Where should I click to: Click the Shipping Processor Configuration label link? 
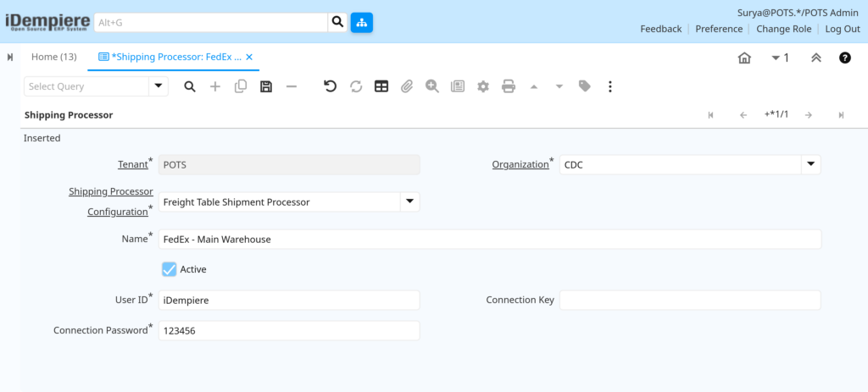(111, 202)
